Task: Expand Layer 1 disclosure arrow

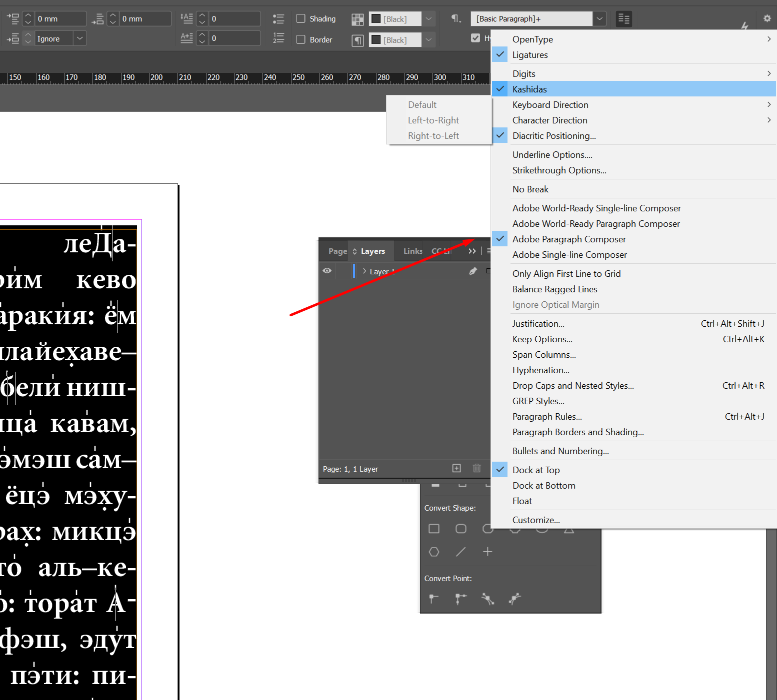Action: point(364,271)
